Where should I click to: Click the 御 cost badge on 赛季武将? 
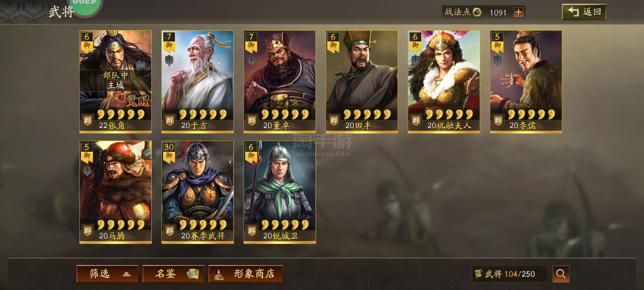[x=169, y=152]
